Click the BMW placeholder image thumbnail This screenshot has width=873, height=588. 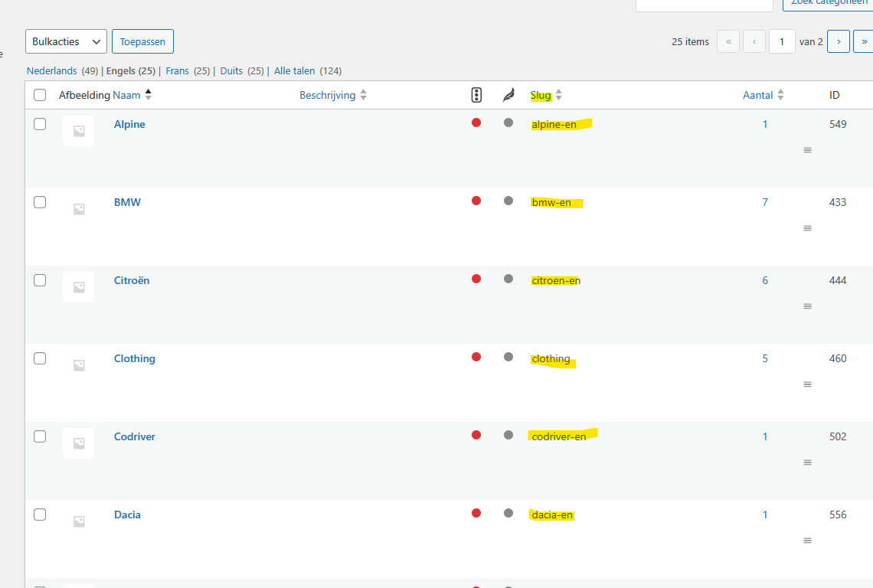[x=79, y=209]
